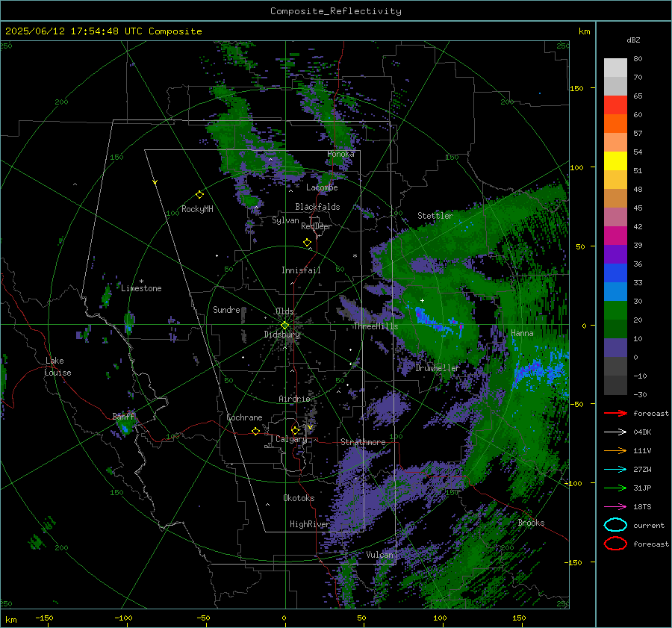
Task: Click the yellow diamond marker below RedDeer
Action: (x=307, y=243)
